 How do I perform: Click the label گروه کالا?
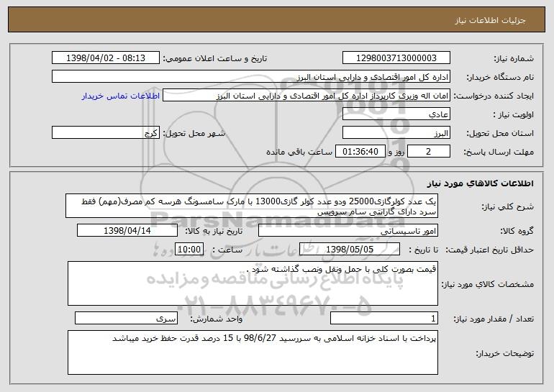click(517, 231)
